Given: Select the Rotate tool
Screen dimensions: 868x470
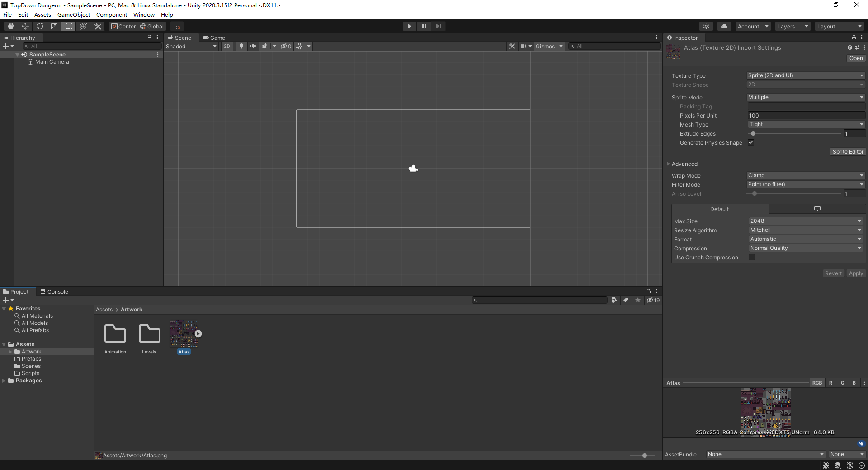Looking at the screenshot, I should tap(40, 26).
